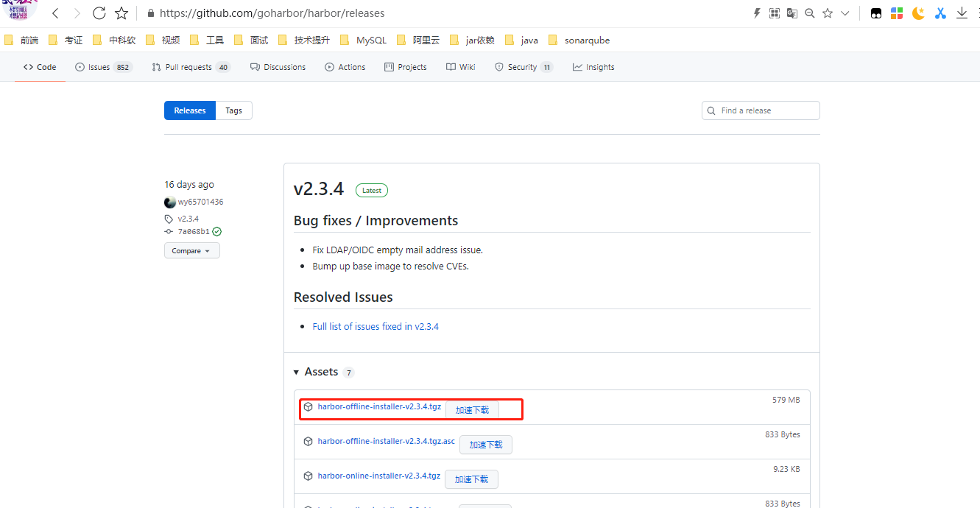Open the Tampermonkey extension icon
This screenshot has height=508, width=980.
pos(876,13)
